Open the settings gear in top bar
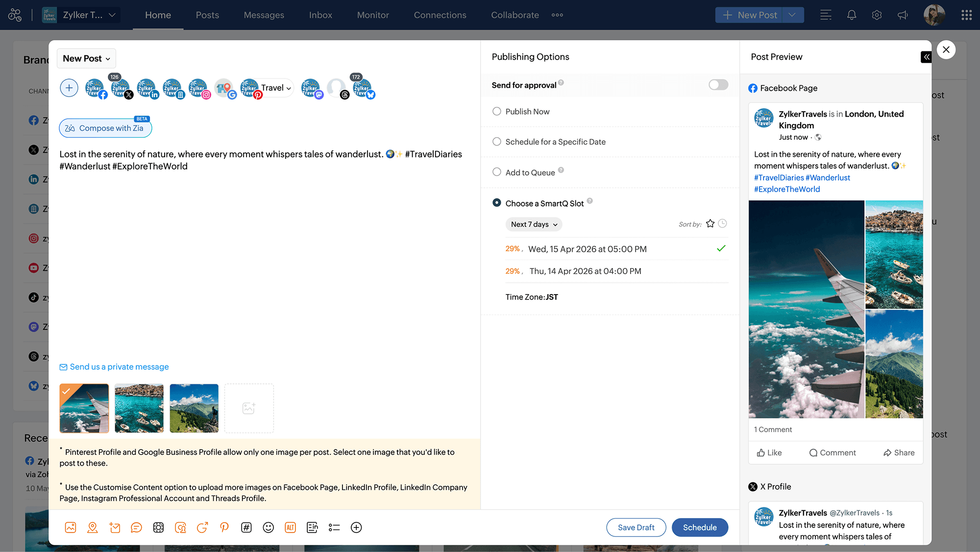Screen dimensions: 980x552 [877, 15]
